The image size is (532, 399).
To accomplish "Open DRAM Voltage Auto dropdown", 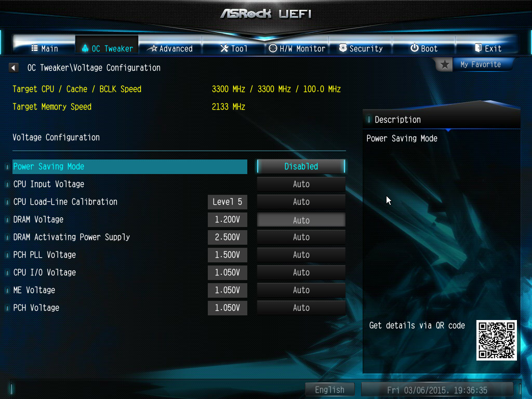I will [x=301, y=220].
